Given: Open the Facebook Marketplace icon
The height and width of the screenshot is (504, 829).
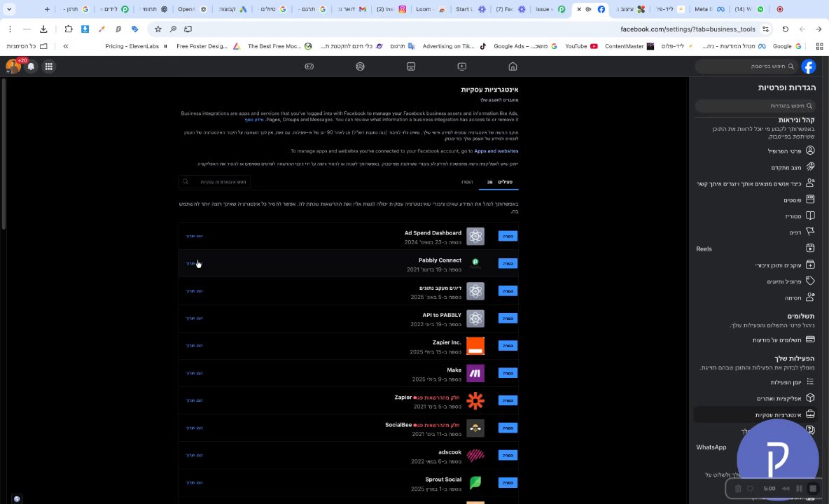Looking at the screenshot, I should (x=411, y=66).
